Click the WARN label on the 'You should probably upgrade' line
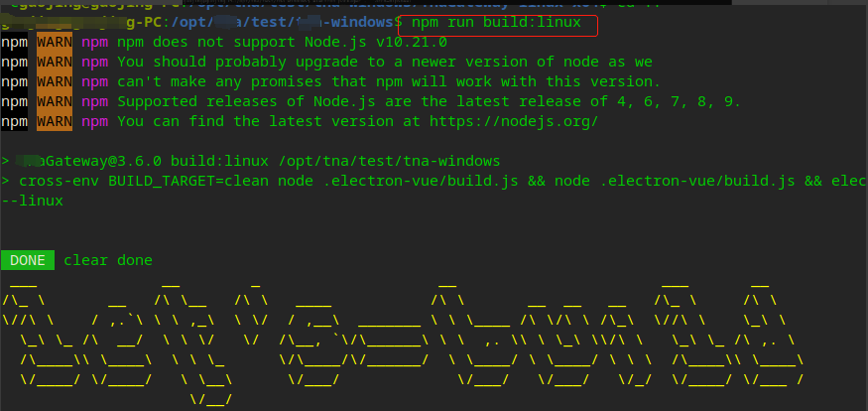 [x=55, y=62]
